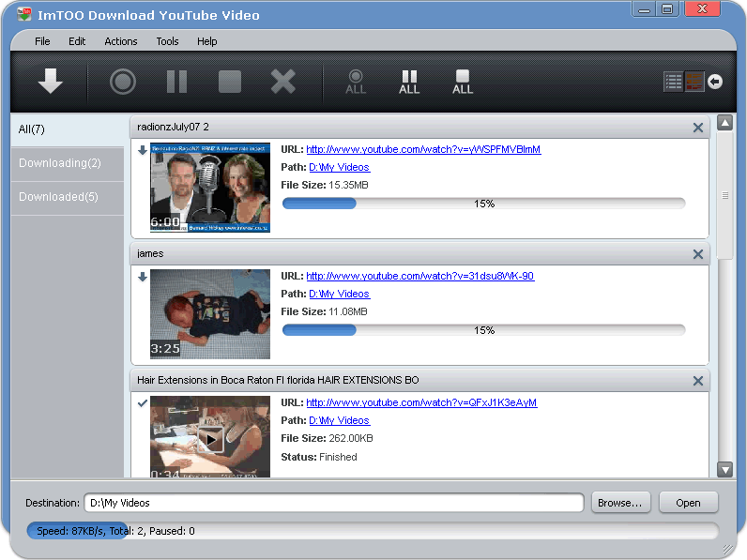Click the downloading arrow icon of radionzJuly07 2
This screenshot has width=747, height=560.
tap(143, 150)
